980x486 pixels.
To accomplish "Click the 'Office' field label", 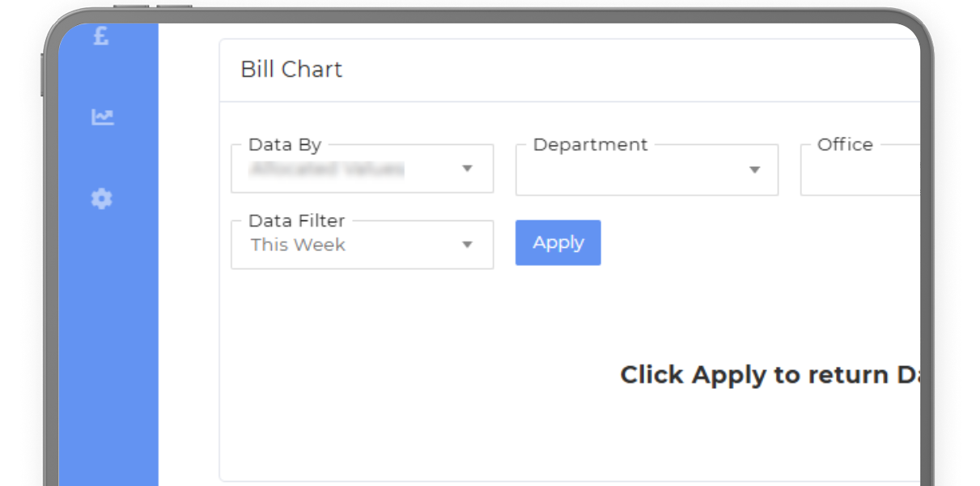I will click(845, 145).
